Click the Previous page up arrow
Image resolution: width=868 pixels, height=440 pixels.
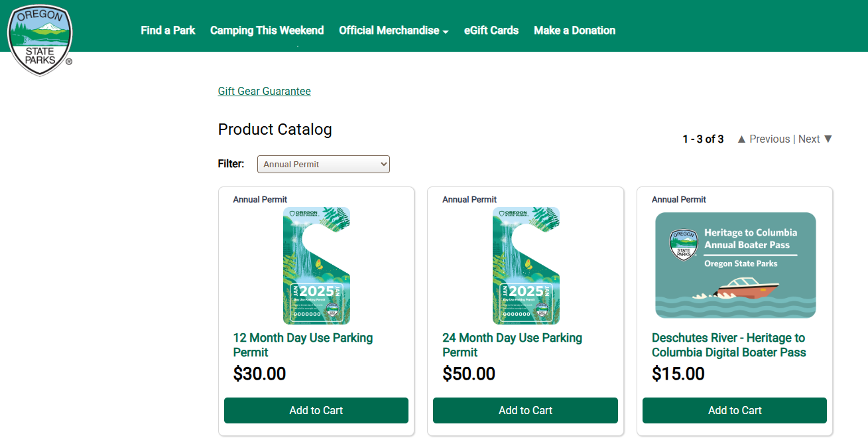point(741,139)
